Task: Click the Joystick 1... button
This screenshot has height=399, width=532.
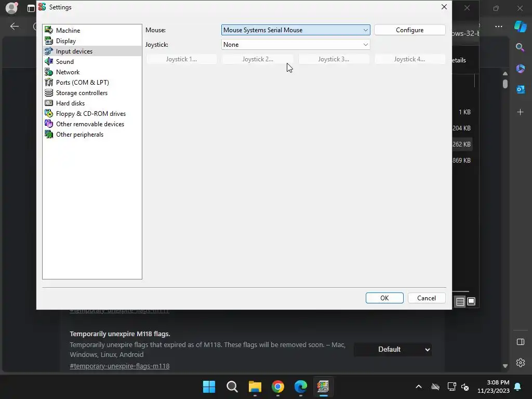Action: tap(181, 59)
